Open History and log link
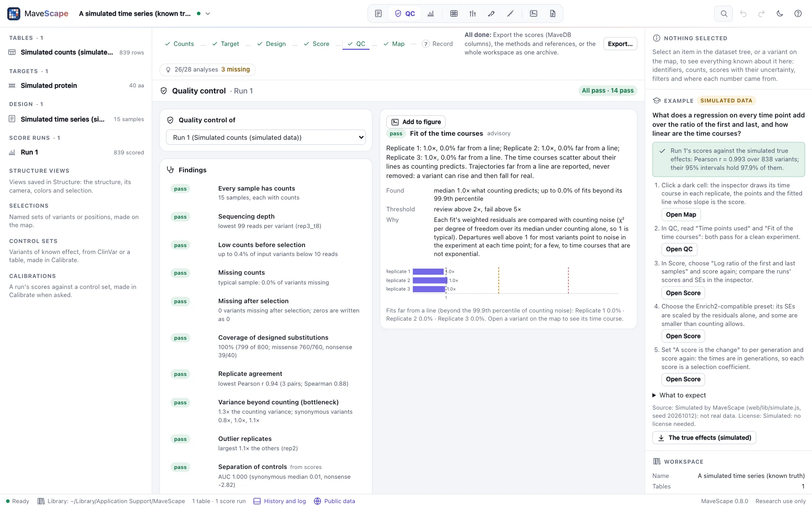This screenshot has height=508, width=812. click(x=280, y=501)
